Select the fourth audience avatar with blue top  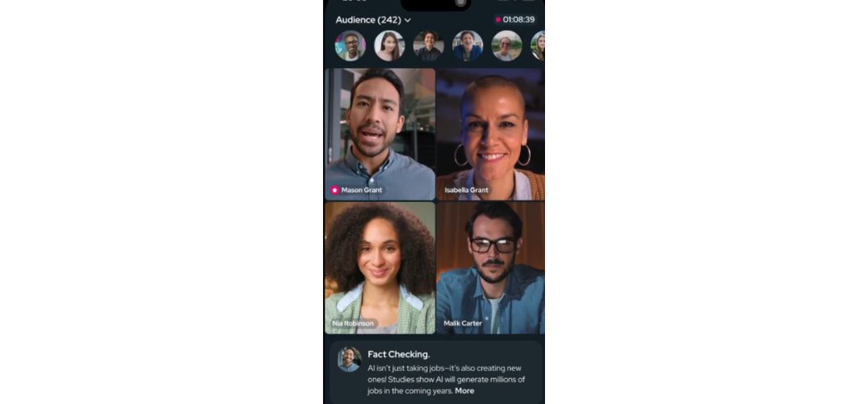[468, 45]
